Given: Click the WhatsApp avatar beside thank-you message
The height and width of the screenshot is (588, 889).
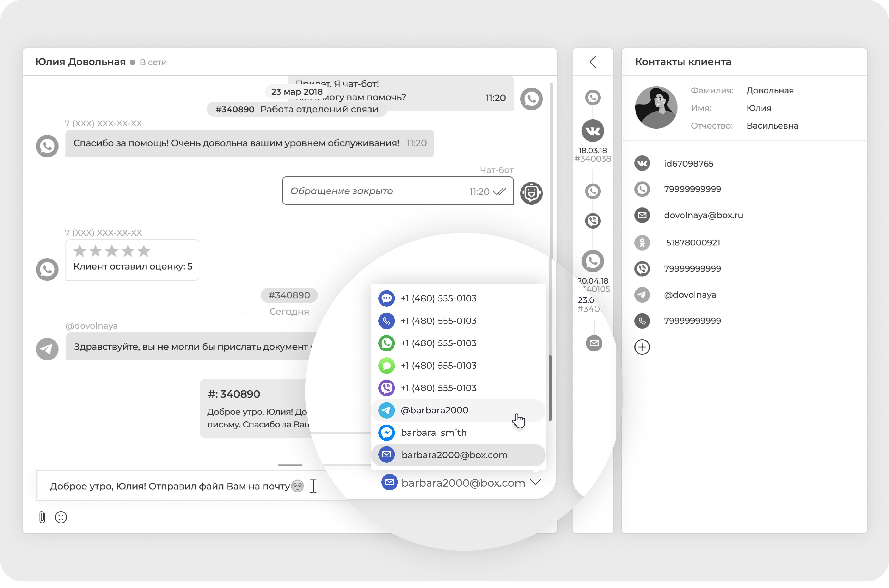Looking at the screenshot, I should tap(47, 146).
